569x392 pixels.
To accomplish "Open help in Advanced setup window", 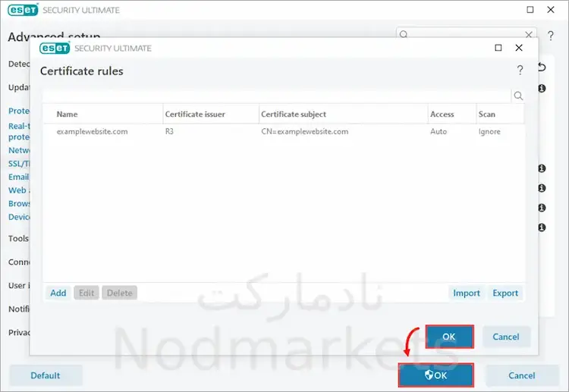I will tap(551, 36).
